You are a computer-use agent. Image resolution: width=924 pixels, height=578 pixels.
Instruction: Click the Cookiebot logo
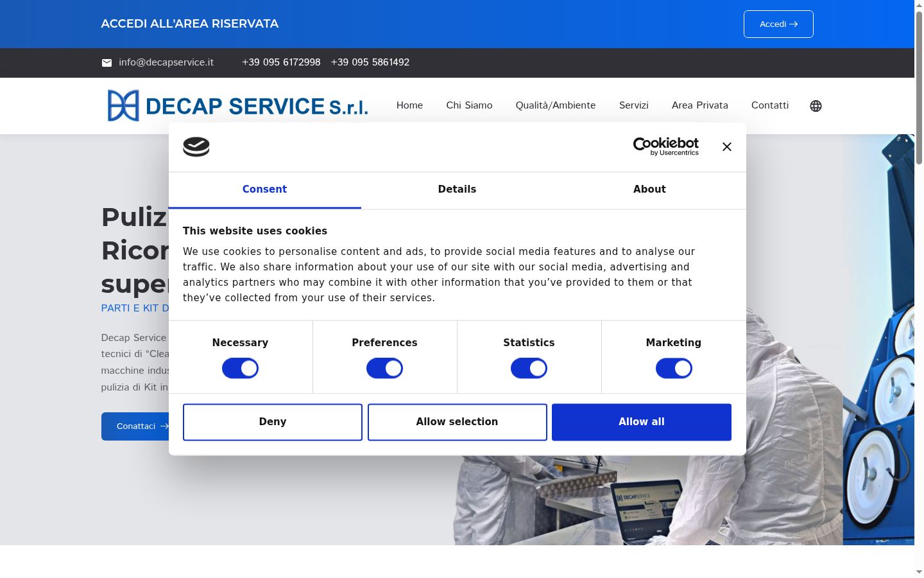(666, 146)
